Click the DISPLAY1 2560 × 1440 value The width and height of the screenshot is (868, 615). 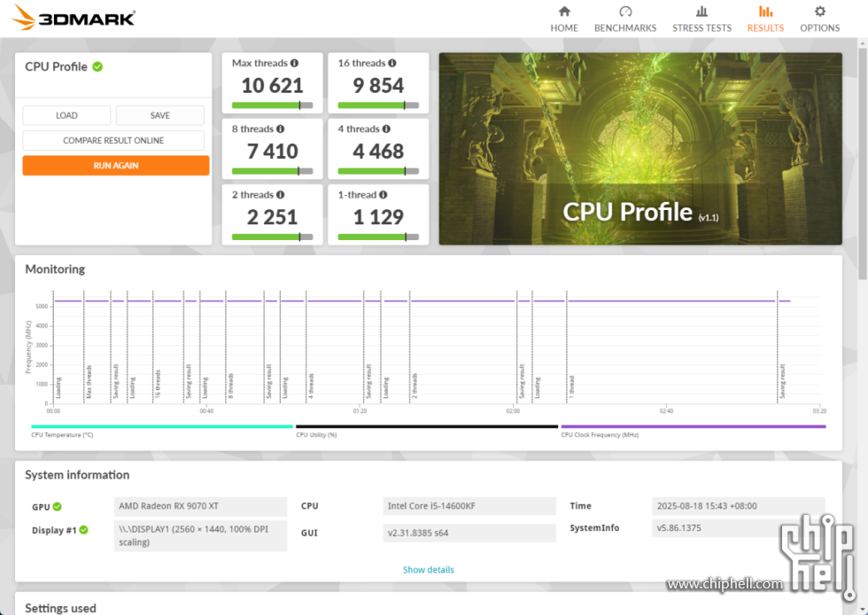point(200,536)
